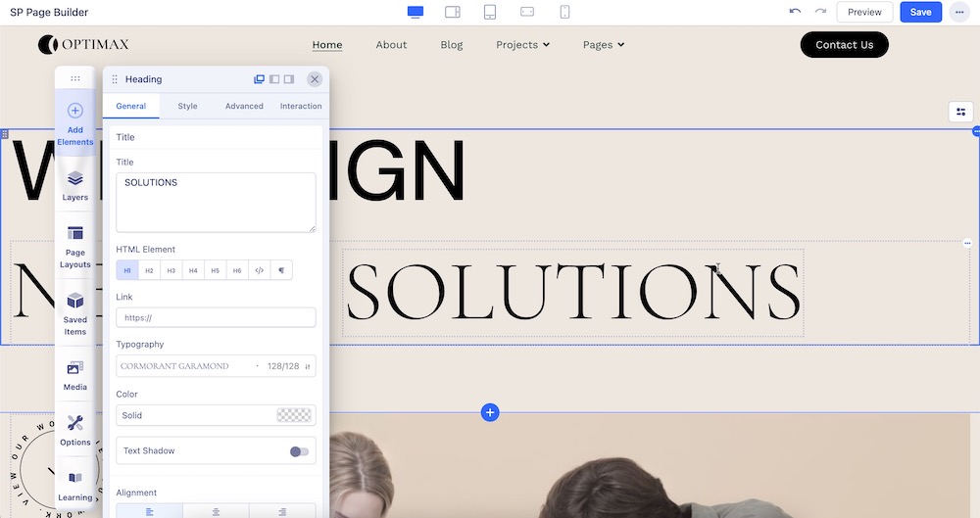980x518 pixels.
Task: Click the Preview button
Action: (x=864, y=12)
